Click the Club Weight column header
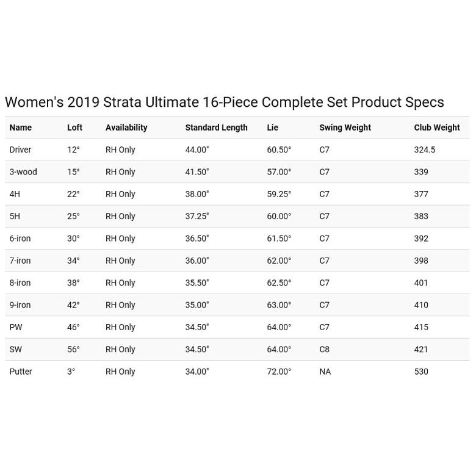The width and height of the screenshot is (476, 476). coord(436,128)
